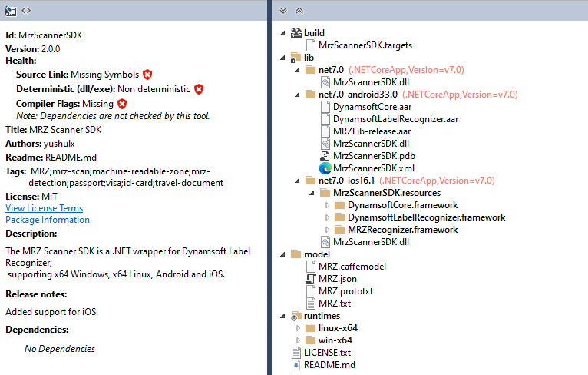The height and width of the screenshot is (375, 588).
Task: Click the Source Link missing symbols warning icon
Action: tap(147, 75)
